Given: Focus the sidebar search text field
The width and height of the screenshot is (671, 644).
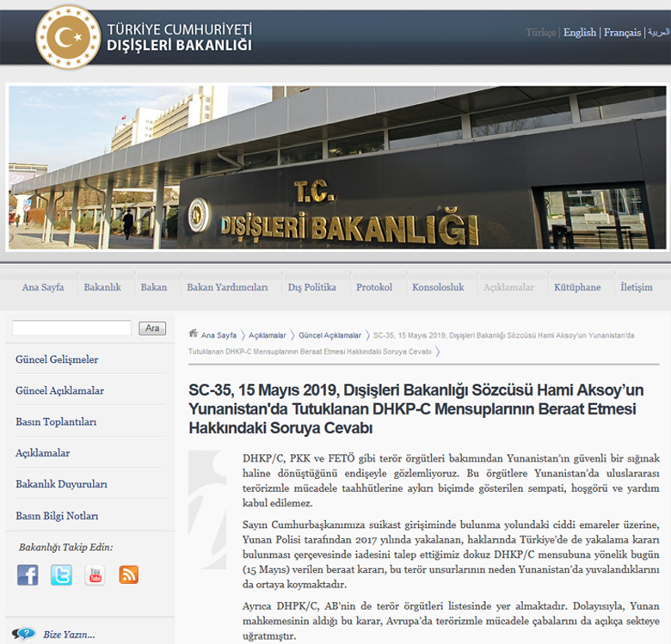Looking at the screenshot, I should click(71, 328).
